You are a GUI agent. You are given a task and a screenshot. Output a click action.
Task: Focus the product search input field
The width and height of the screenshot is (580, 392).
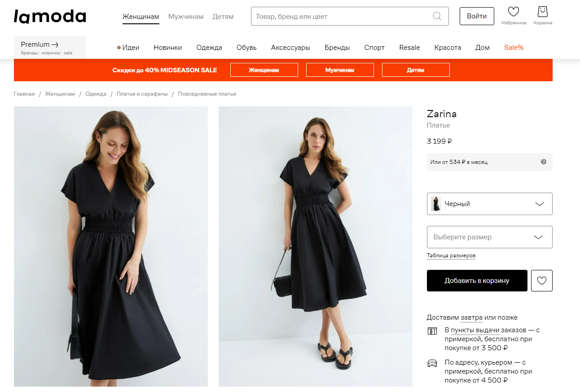pos(341,17)
